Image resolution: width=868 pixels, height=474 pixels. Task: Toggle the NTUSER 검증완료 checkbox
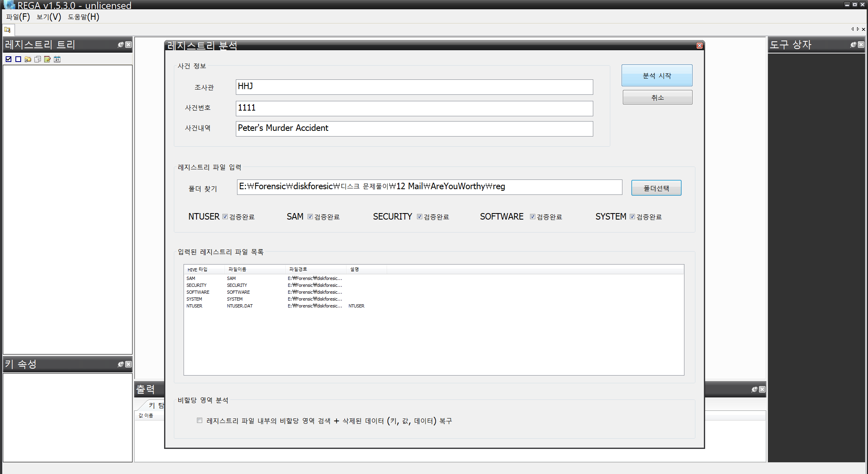[225, 217]
